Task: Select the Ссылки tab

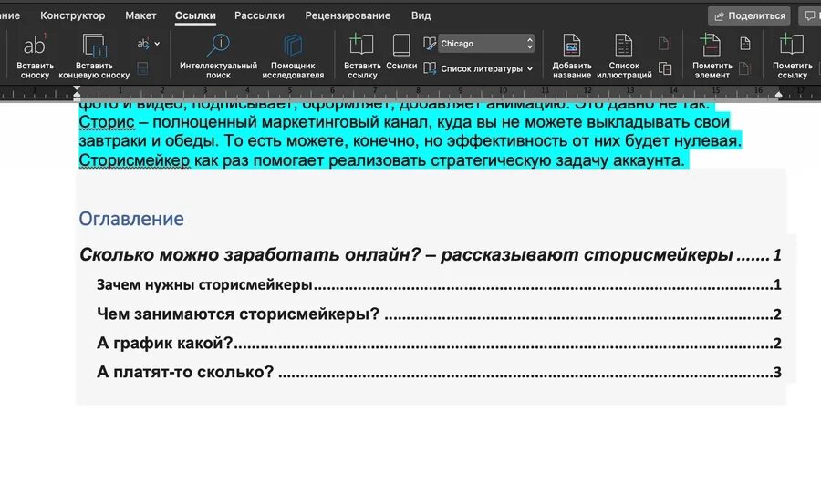Action: tap(195, 15)
